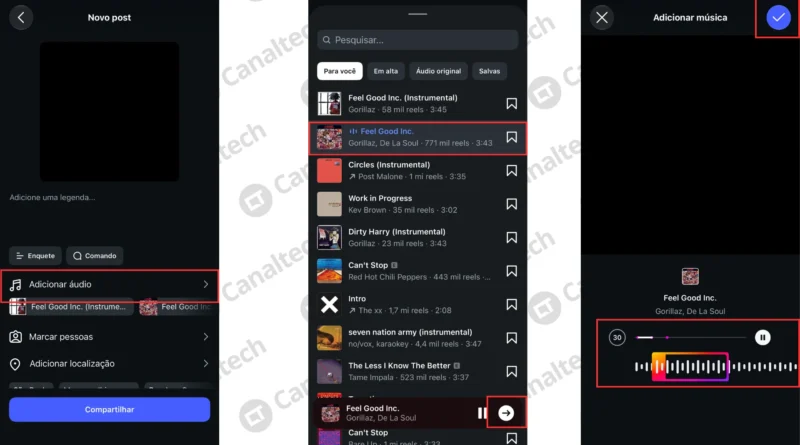Image resolution: width=800 pixels, height=445 pixels.
Task: Click the waveform clip selector
Action: tap(690, 366)
